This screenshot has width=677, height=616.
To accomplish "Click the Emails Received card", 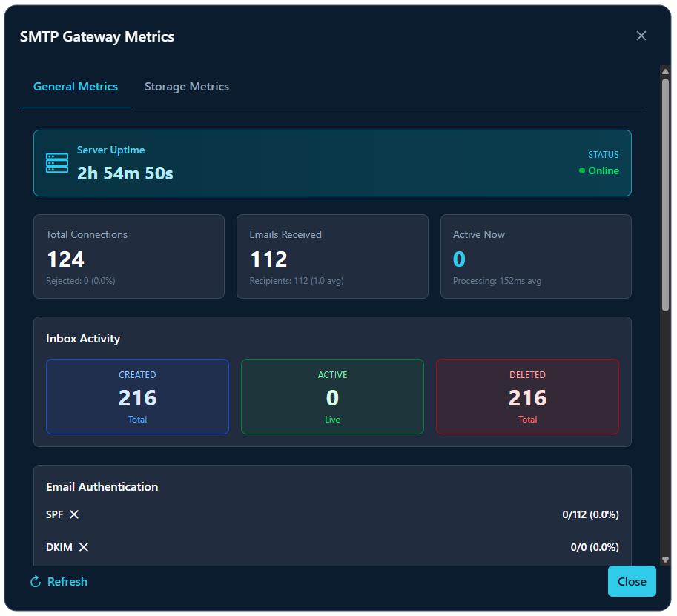I will coord(332,256).
